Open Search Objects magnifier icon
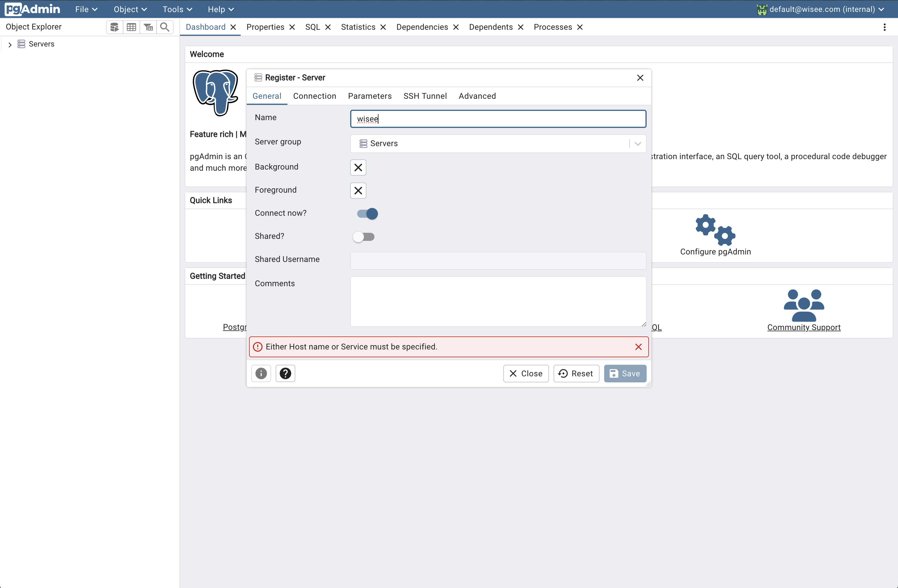 click(165, 27)
